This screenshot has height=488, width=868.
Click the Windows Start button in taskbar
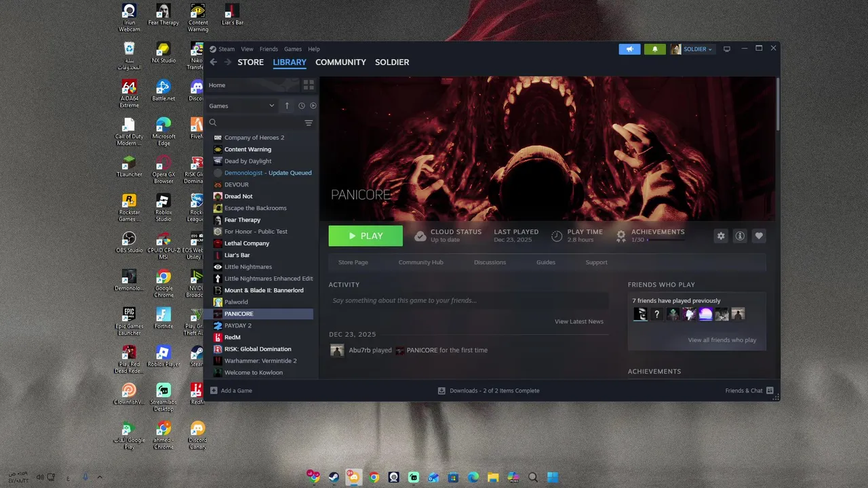[x=553, y=477]
